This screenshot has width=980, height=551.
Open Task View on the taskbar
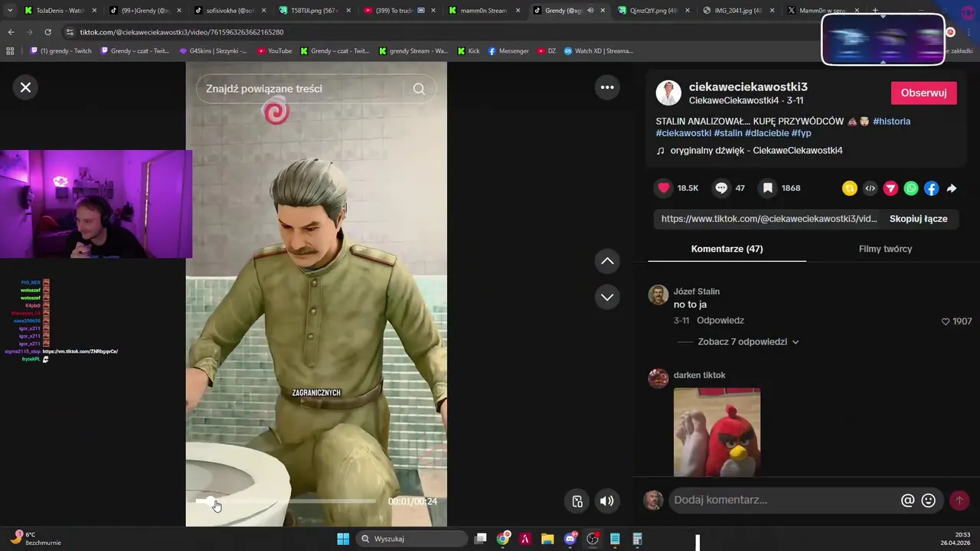(x=481, y=539)
